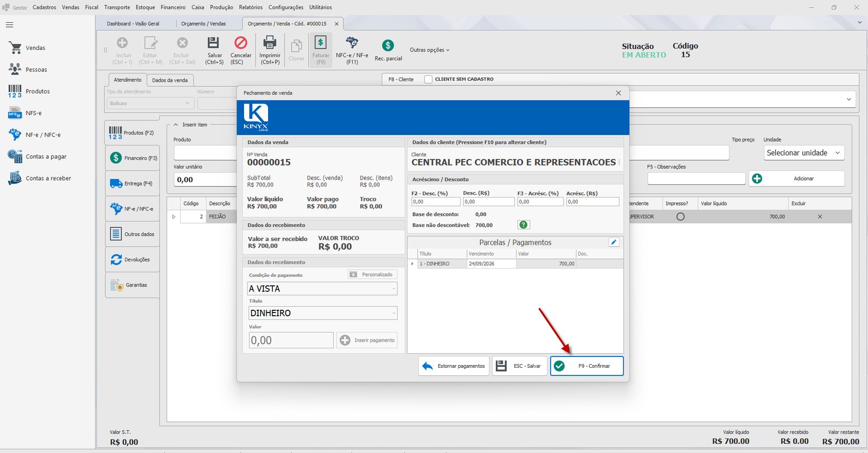Open the Relatórios menu
The height and width of the screenshot is (453, 868).
coord(251,7)
